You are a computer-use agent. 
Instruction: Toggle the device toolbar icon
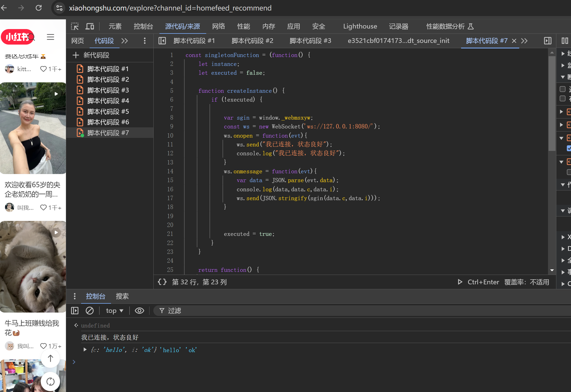click(90, 27)
